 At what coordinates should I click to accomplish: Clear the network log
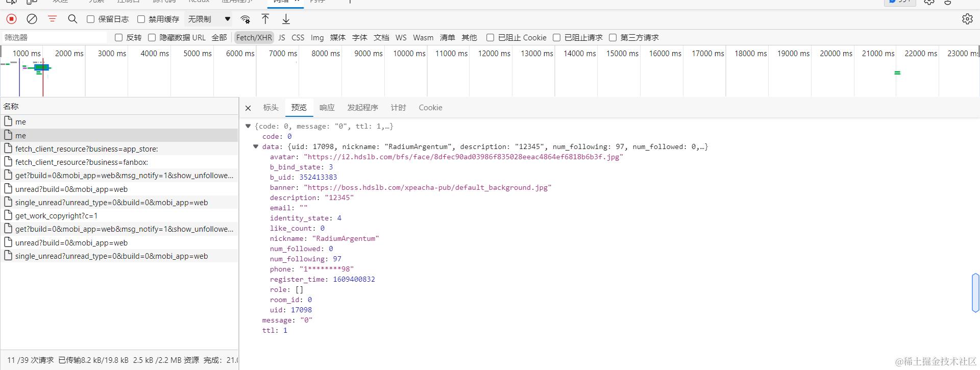click(32, 19)
